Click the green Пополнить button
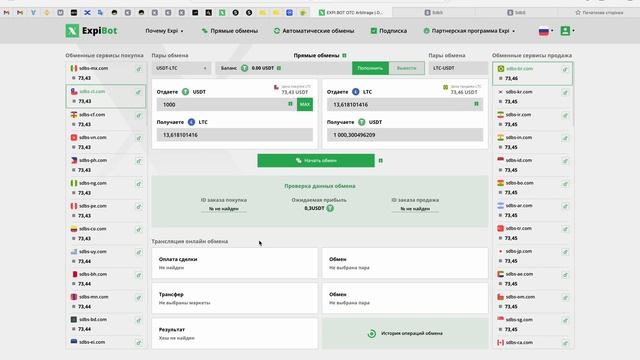Screen dimensions: 640x360 (370, 68)
